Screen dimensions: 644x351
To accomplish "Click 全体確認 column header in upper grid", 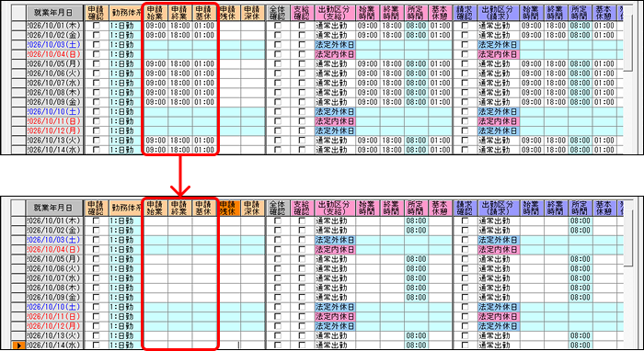I will point(278,13).
